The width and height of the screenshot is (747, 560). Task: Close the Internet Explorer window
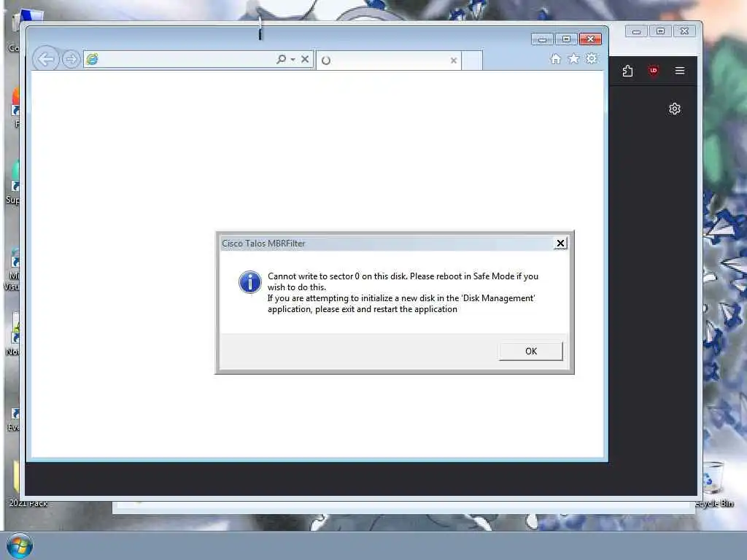(590, 39)
